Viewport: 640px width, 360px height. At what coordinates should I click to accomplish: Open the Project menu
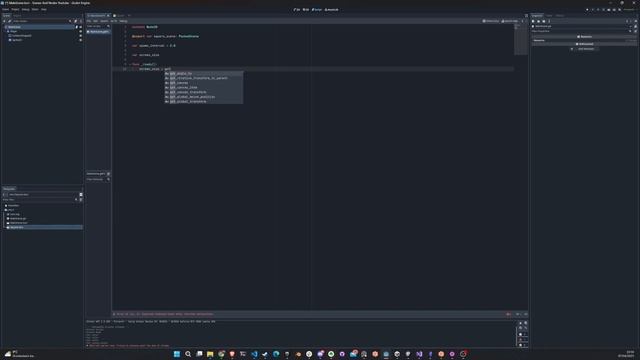16,9
